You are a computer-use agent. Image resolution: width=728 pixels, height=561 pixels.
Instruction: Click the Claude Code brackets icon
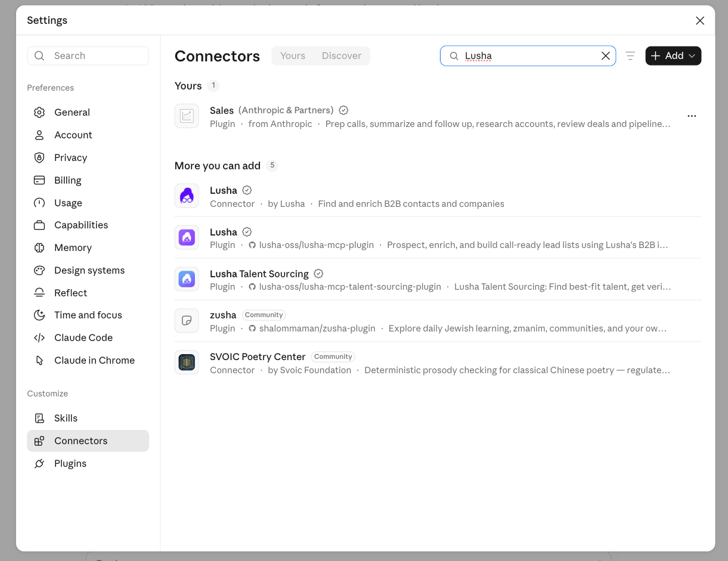pos(39,337)
